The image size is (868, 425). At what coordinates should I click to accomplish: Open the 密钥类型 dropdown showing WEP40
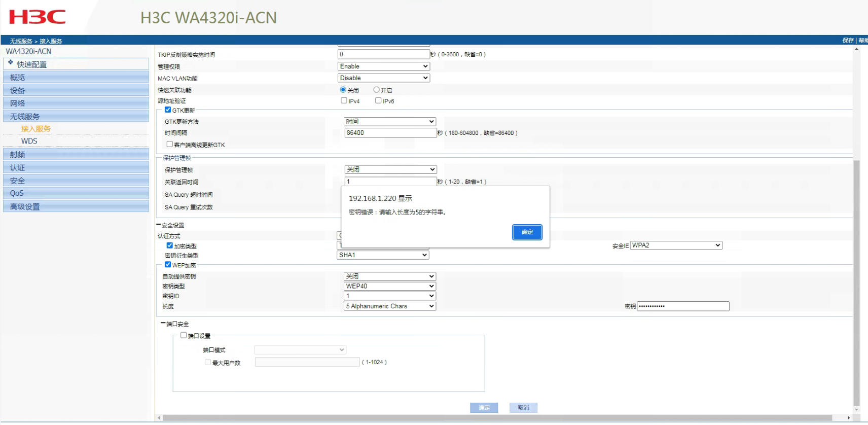point(390,286)
